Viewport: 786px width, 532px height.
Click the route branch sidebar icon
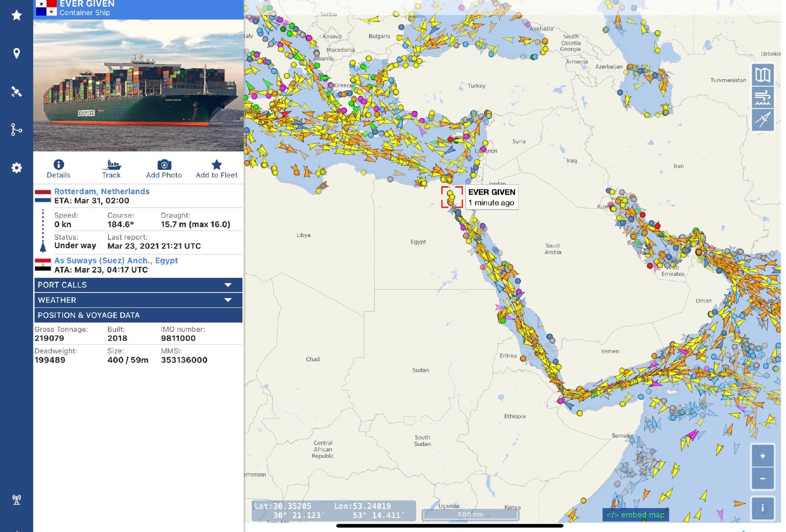17,130
